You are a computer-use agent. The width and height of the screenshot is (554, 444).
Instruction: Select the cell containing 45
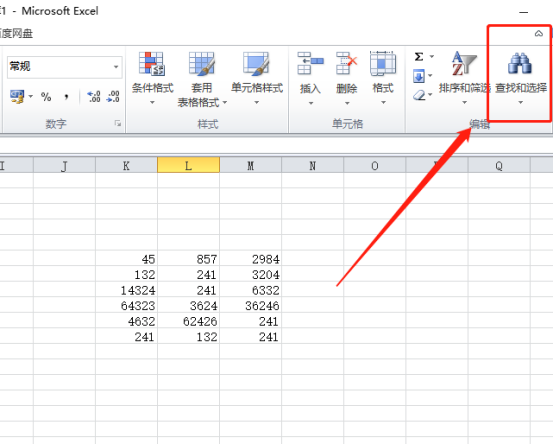(126, 259)
